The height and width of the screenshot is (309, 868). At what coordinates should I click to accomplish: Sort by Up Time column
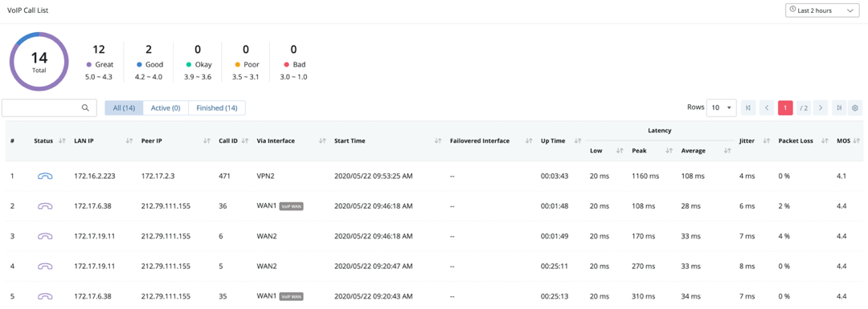point(578,141)
